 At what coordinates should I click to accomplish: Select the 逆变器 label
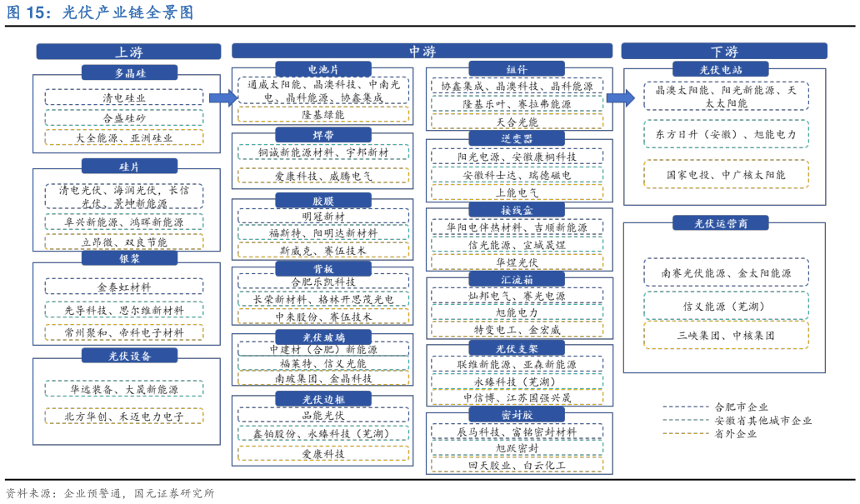coord(516,139)
